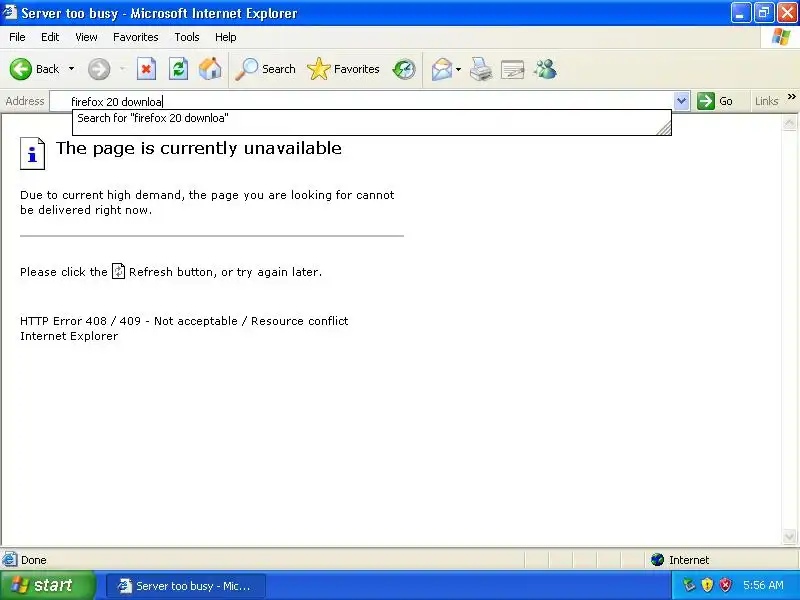Viewport: 800px width, 600px height.
Task: Click the Safely Remove Hardware tray icon
Action: pos(689,585)
